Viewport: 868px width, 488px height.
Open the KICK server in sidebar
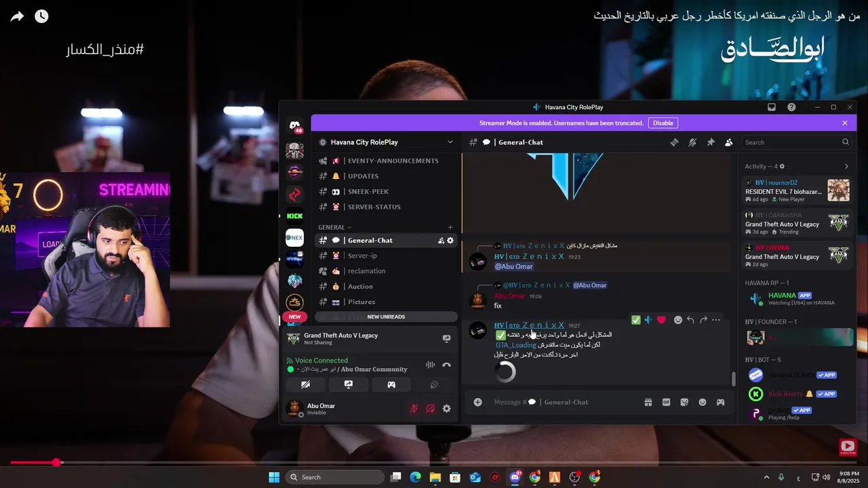pyautogui.click(x=295, y=216)
